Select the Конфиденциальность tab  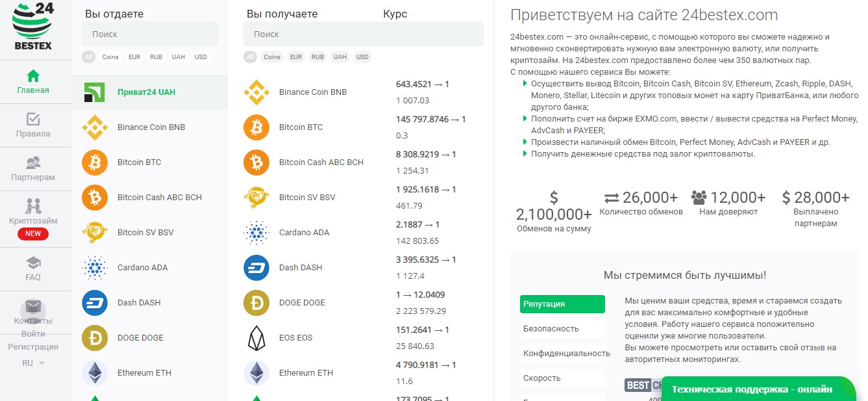[x=566, y=354]
